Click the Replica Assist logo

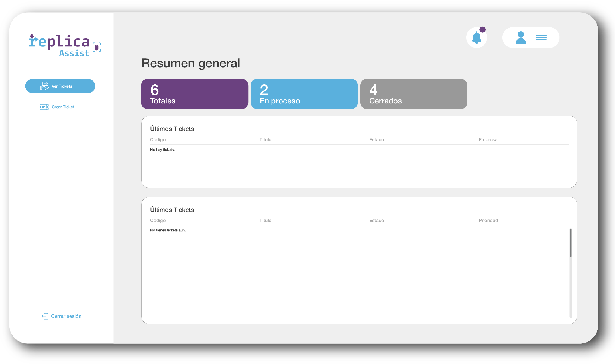(x=65, y=45)
